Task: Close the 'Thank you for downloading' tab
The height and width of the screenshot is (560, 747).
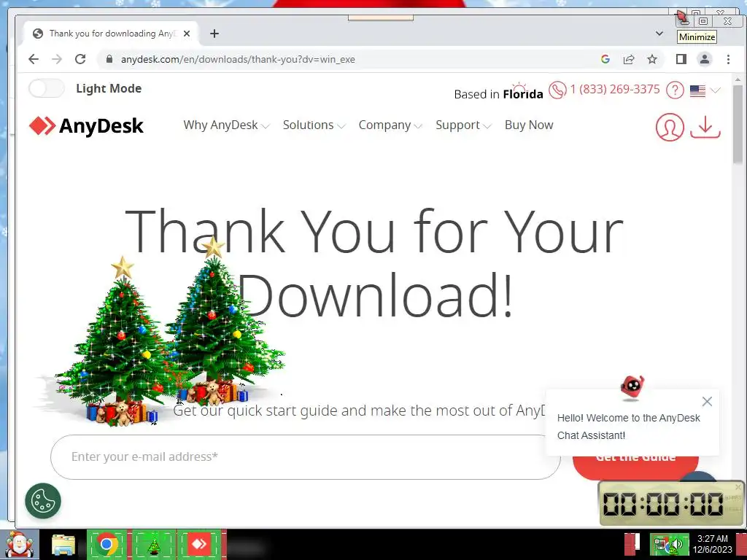Action: (187, 34)
